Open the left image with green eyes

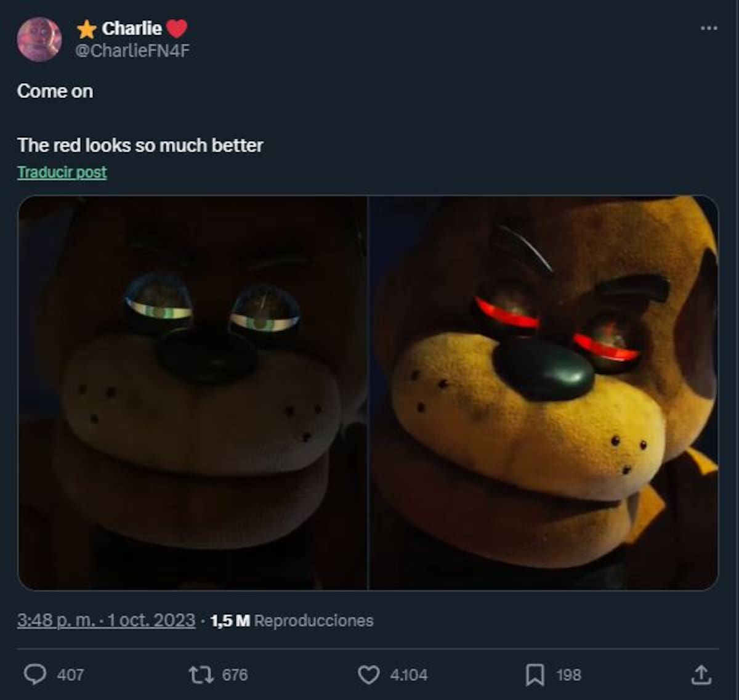193,393
